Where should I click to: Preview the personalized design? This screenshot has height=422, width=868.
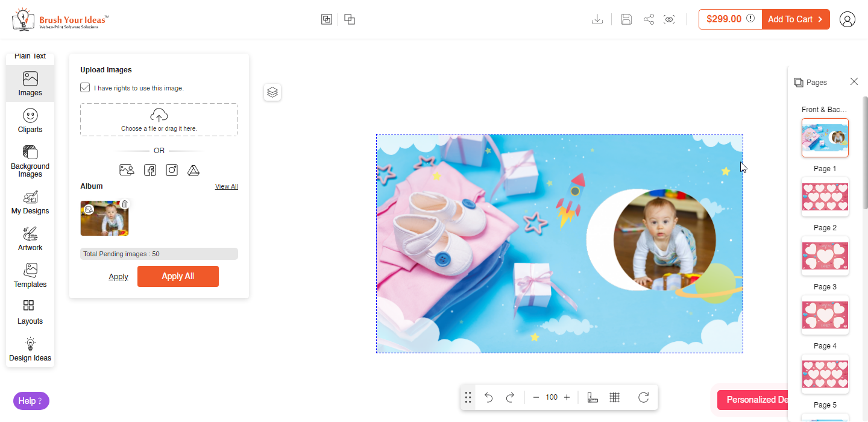pyautogui.click(x=669, y=19)
